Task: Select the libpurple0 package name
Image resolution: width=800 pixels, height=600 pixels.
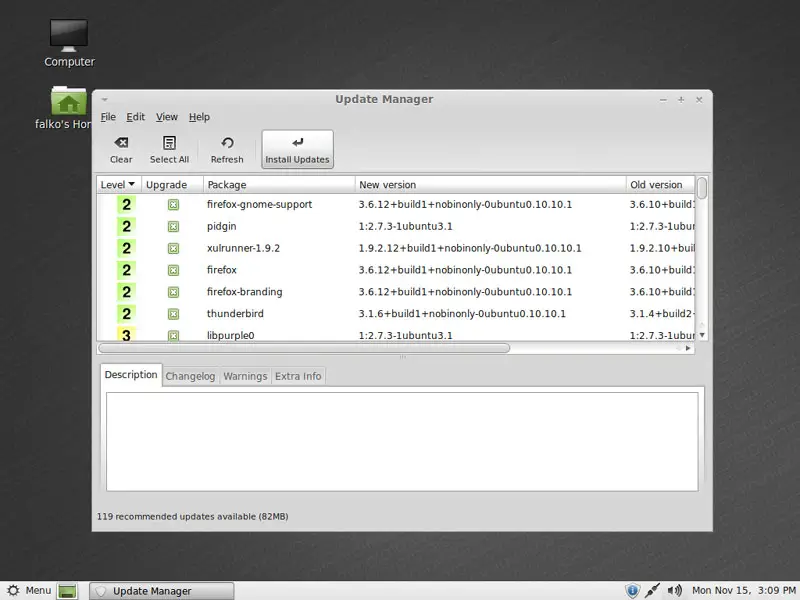Action: (x=231, y=336)
